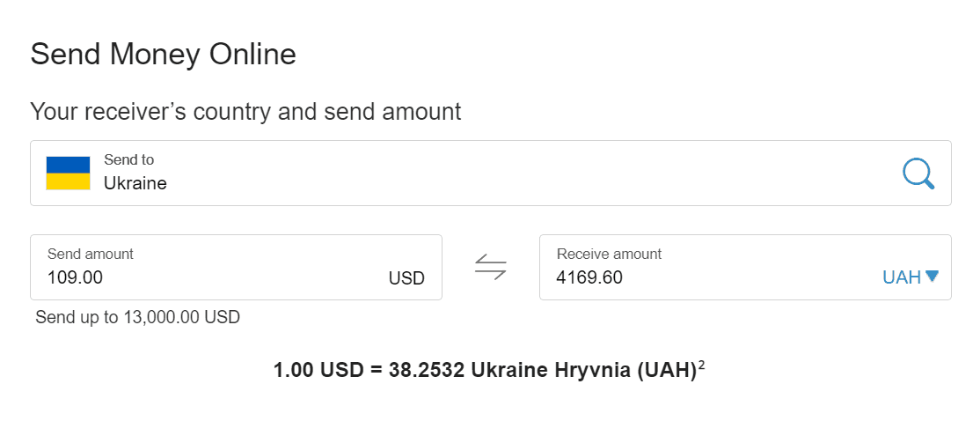The height and width of the screenshot is (421, 980).
Task: Click the magnifier search icon
Action: pos(918,174)
